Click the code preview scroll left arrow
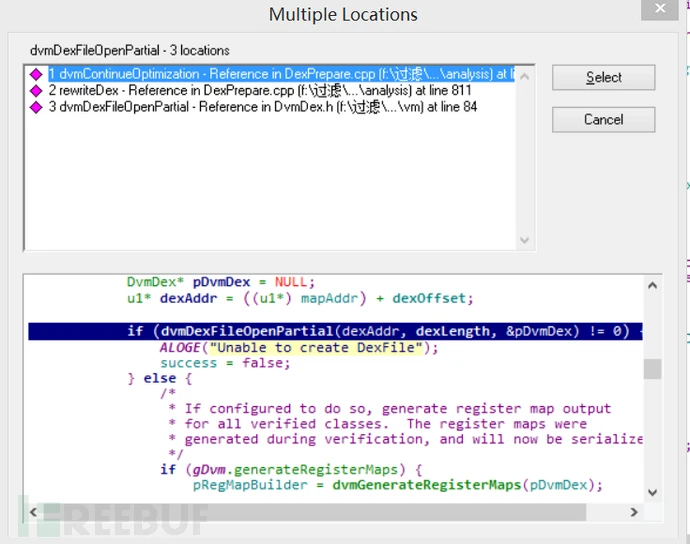The height and width of the screenshot is (544, 690). coord(33,512)
